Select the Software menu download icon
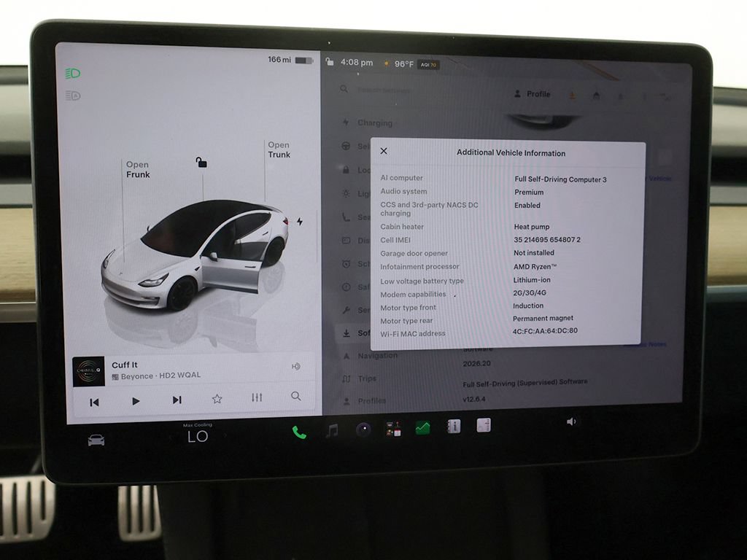Viewport: 747px width, 560px height. [x=347, y=333]
